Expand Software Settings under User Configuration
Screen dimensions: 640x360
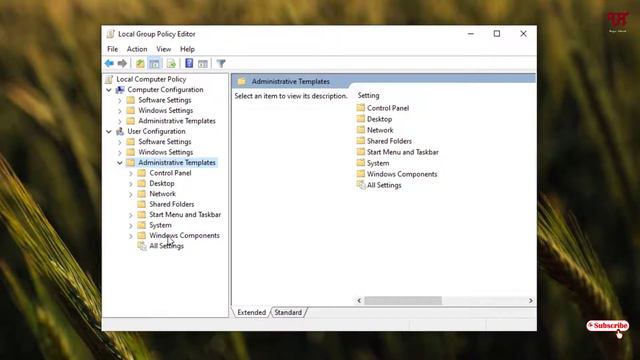click(x=120, y=142)
